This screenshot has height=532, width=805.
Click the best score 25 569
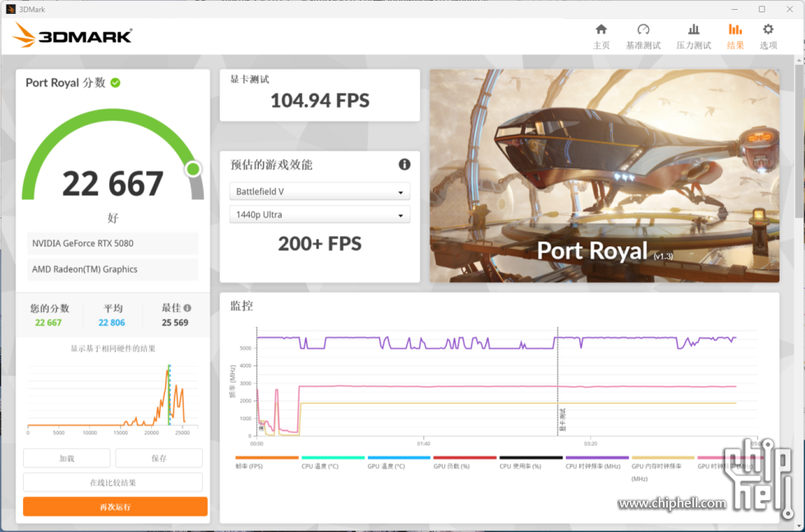pyautogui.click(x=175, y=323)
